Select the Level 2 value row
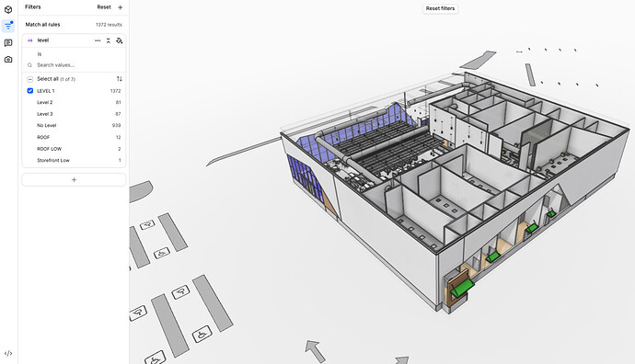Viewport: 635px width, 364px height. [x=74, y=102]
